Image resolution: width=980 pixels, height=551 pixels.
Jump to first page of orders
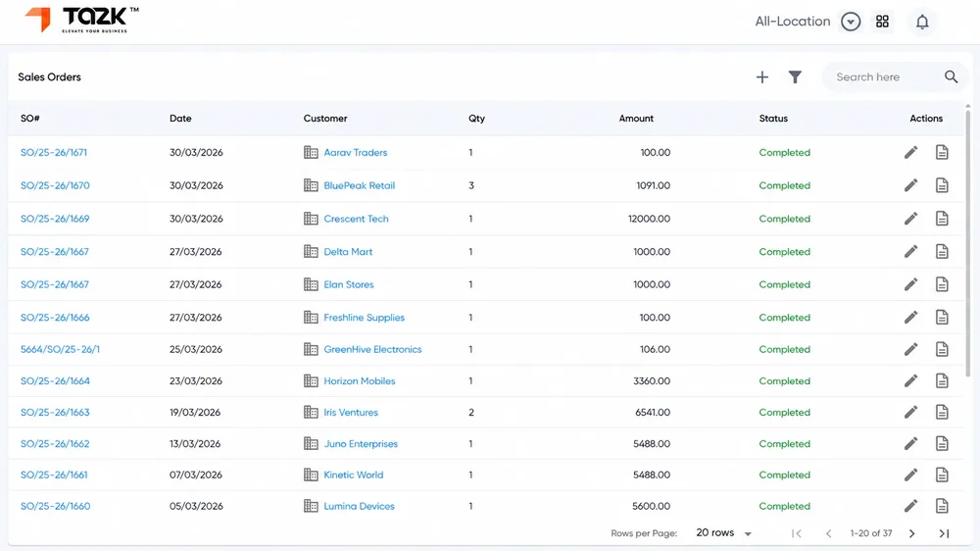tap(796, 533)
